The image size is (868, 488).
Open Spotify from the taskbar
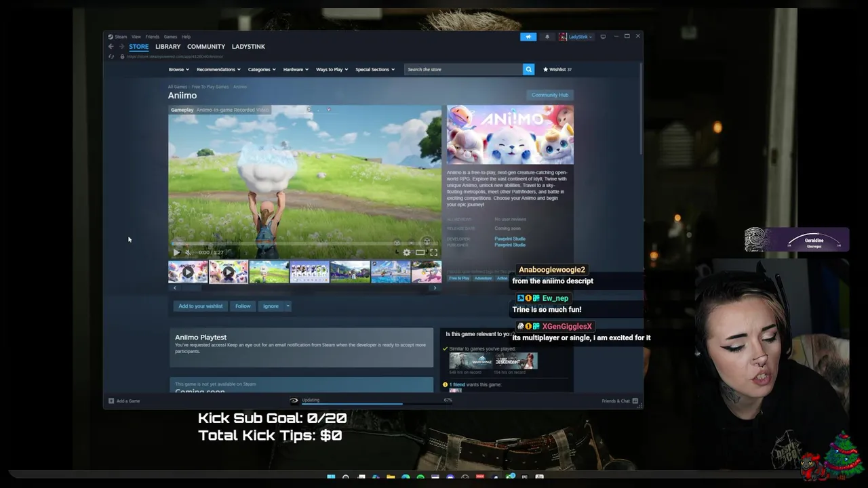pyautogui.click(x=420, y=477)
